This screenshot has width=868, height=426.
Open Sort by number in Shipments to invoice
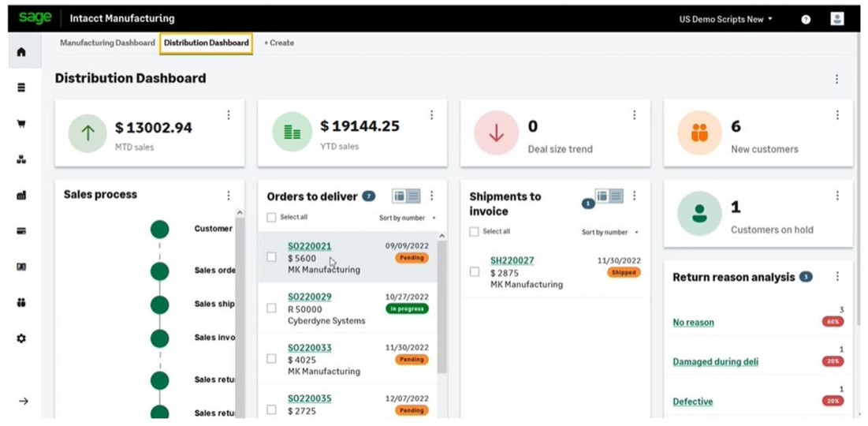tap(609, 232)
